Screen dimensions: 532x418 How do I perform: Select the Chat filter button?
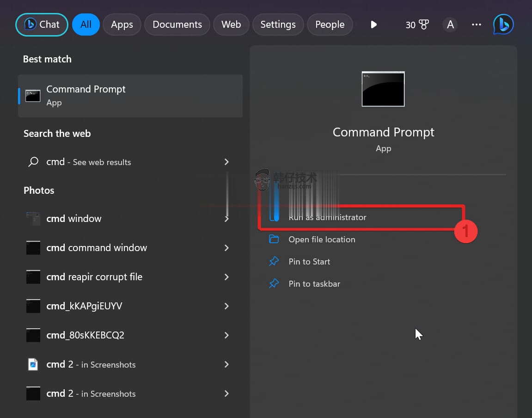pyautogui.click(x=42, y=25)
